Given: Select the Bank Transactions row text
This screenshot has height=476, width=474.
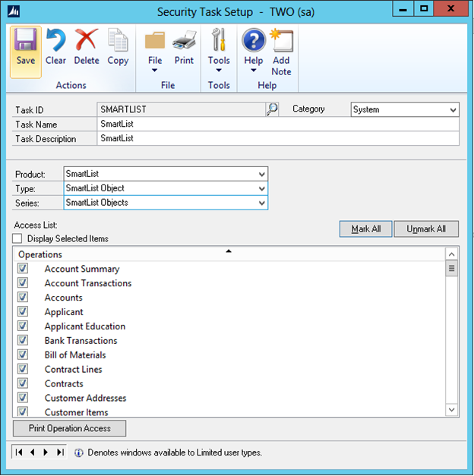Looking at the screenshot, I should coord(81,340).
